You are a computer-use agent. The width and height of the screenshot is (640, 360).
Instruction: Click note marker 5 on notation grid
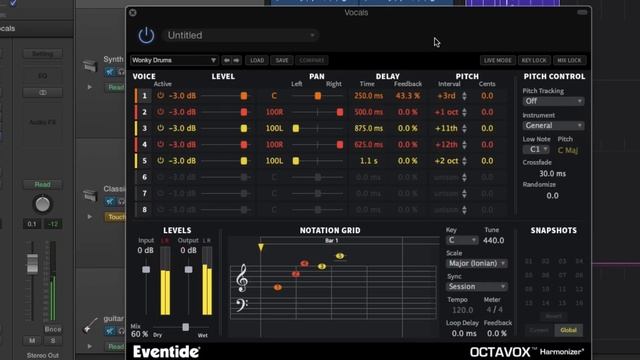(x=340, y=256)
